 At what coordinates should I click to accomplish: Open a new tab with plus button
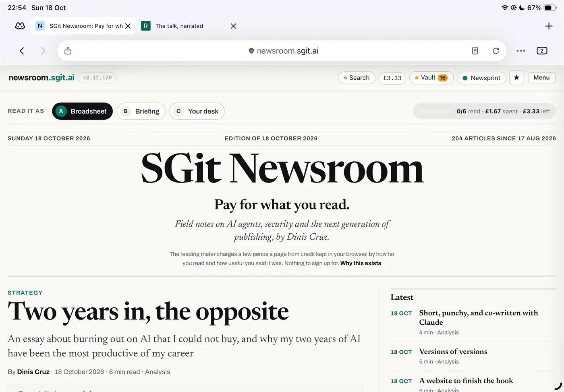coord(549,26)
